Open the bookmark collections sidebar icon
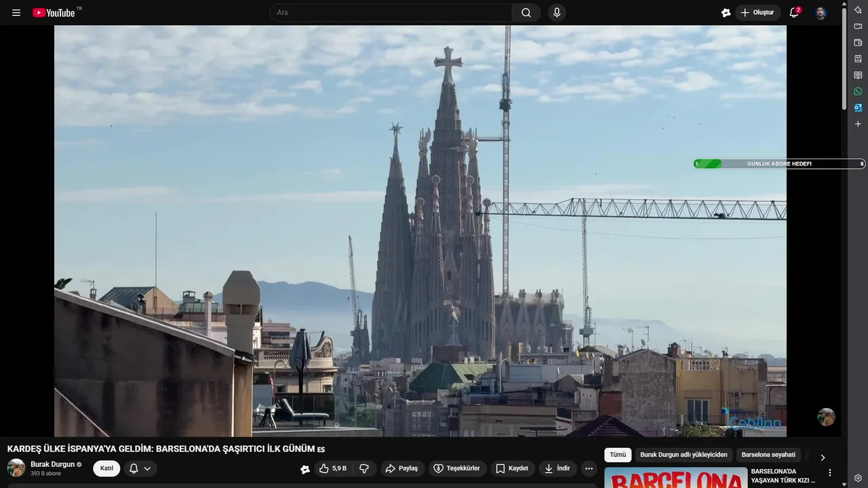Image resolution: width=868 pixels, height=488 pixels. pyautogui.click(x=858, y=59)
